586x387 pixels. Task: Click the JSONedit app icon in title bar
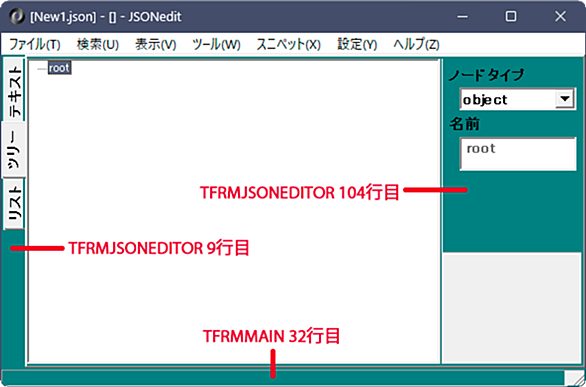(18, 16)
